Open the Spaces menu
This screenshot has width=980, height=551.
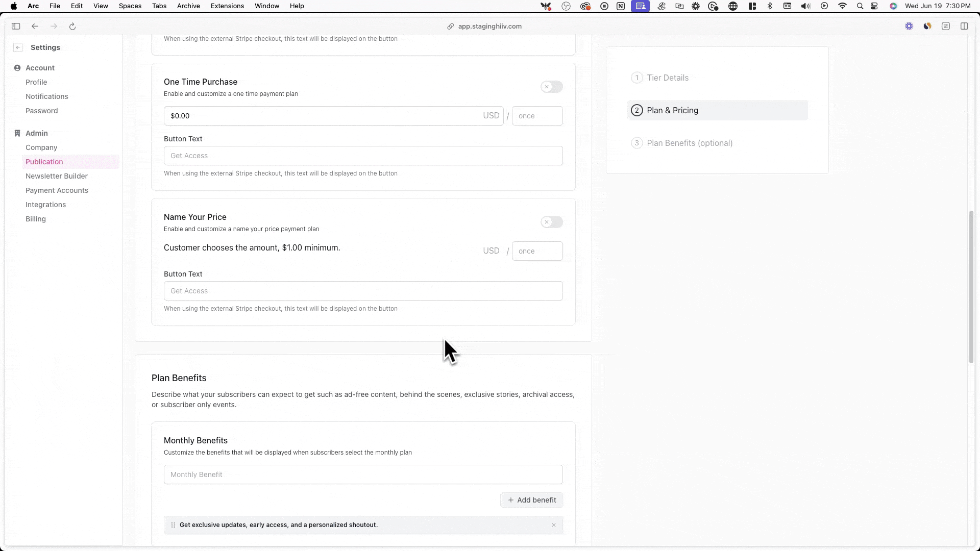pos(130,6)
